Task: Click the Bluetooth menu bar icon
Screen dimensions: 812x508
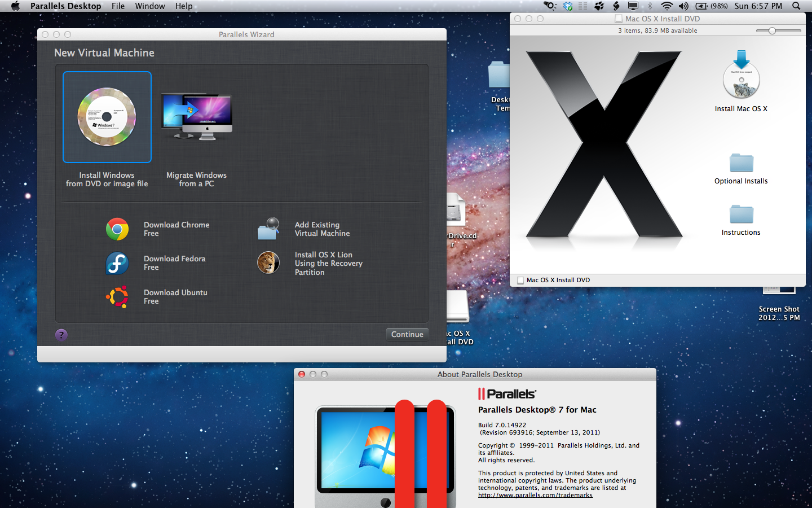Action: coord(650,6)
